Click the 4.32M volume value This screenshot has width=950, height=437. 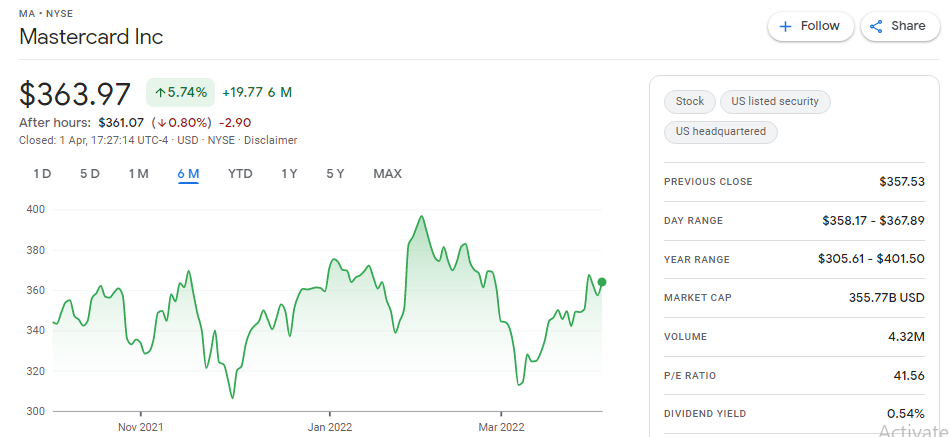(x=908, y=336)
